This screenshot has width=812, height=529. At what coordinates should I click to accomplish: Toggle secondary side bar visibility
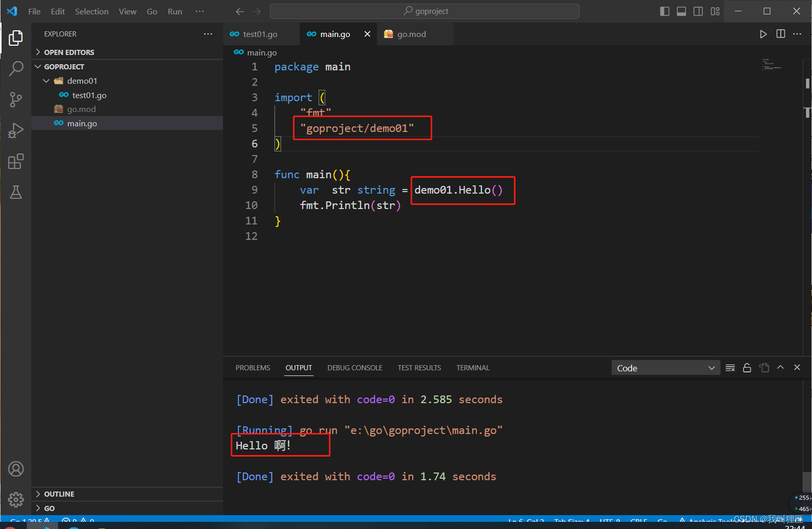[698, 11]
